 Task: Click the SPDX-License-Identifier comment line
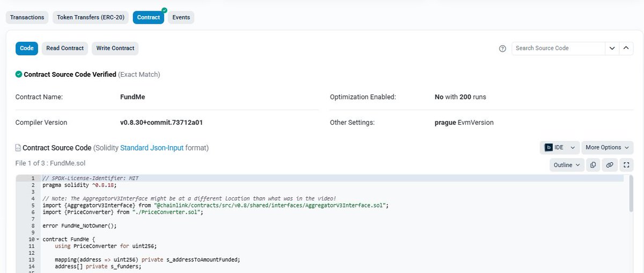point(91,178)
